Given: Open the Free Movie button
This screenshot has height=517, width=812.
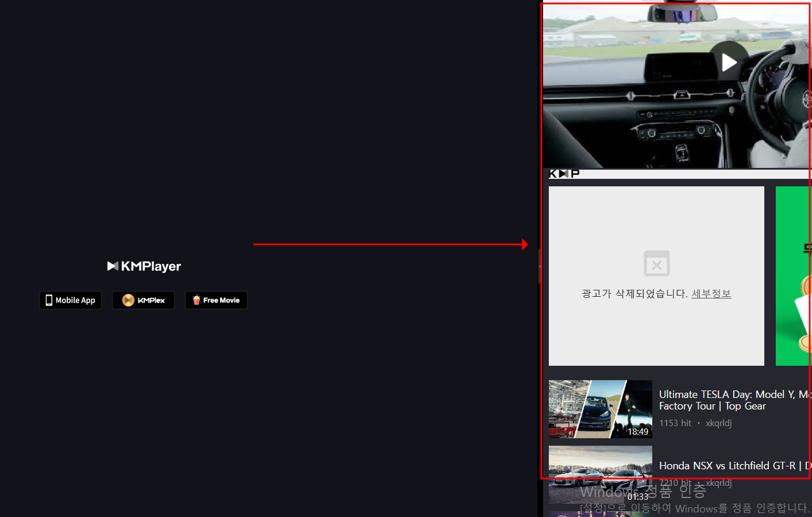Looking at the screenshot, I should (x=216, y=300).
